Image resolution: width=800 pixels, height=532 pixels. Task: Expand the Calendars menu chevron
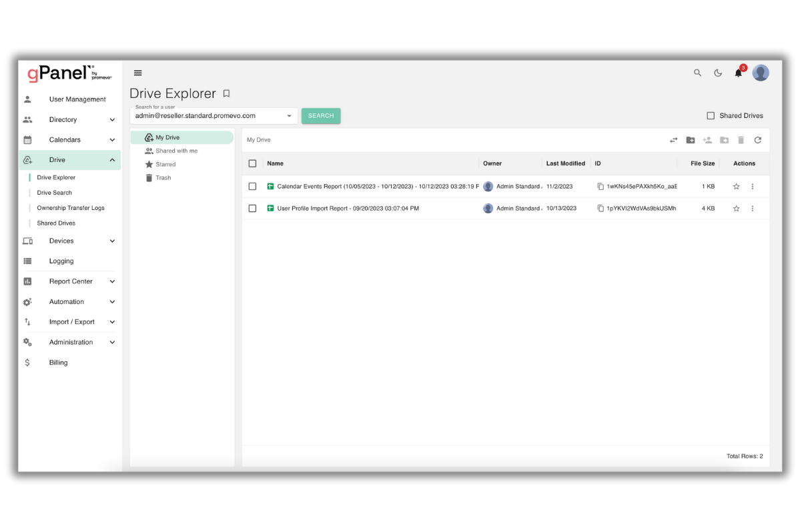[112, 140]
